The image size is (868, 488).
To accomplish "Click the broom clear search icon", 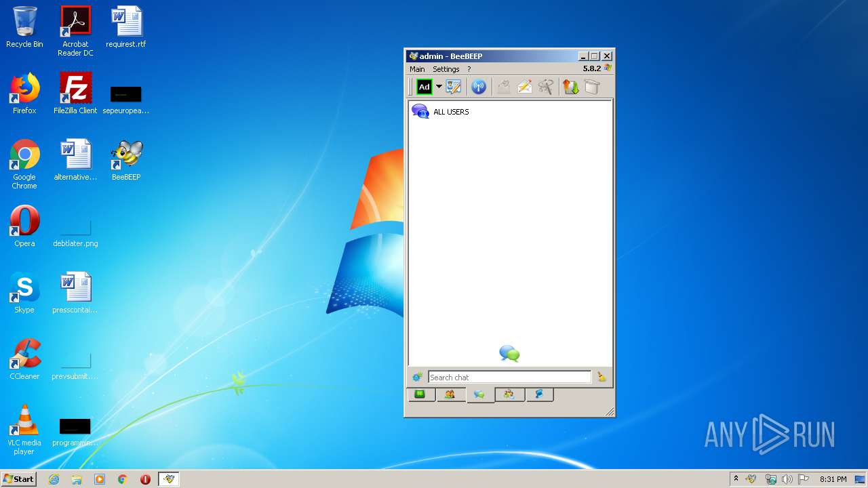I will [x=601, y=378].
